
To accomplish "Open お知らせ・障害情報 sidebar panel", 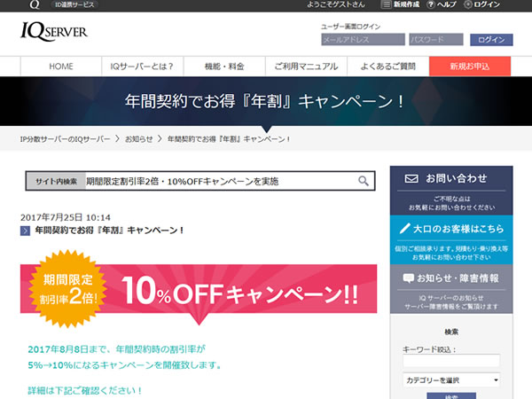I will (451, 289).
